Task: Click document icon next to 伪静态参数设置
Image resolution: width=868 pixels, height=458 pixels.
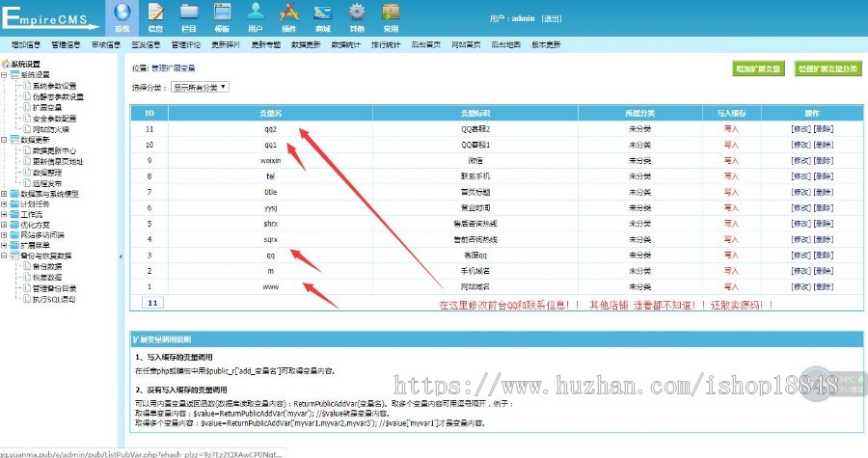Action: click(x=27, y=96)
